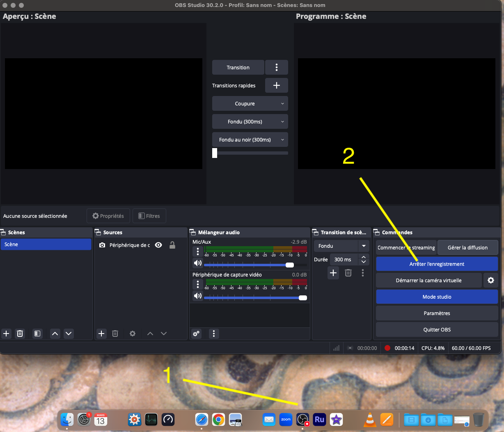Select the Scène item in Scenes list
The height and width of the screenshot is (432, 504).
click(x=46, y=244)
